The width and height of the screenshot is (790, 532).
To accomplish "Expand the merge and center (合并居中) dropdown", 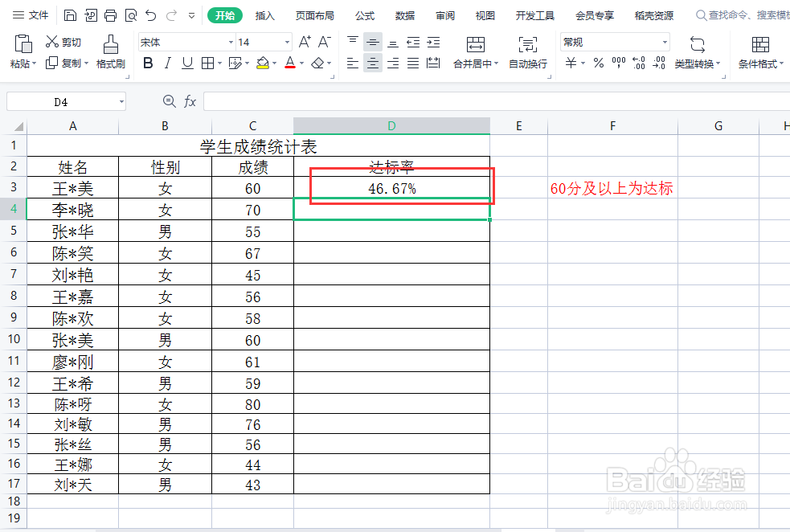I will 497,64.
